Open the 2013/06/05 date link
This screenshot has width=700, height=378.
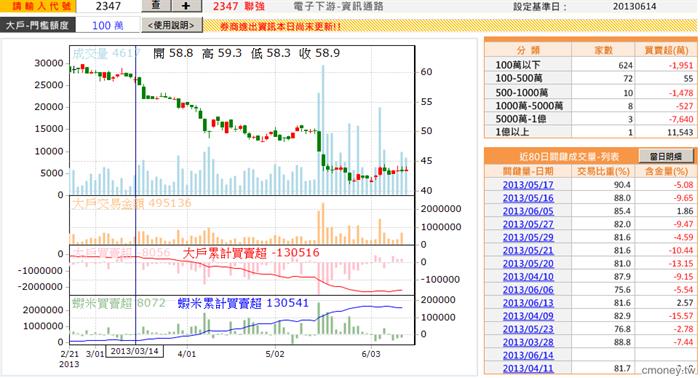coord(528,211)
